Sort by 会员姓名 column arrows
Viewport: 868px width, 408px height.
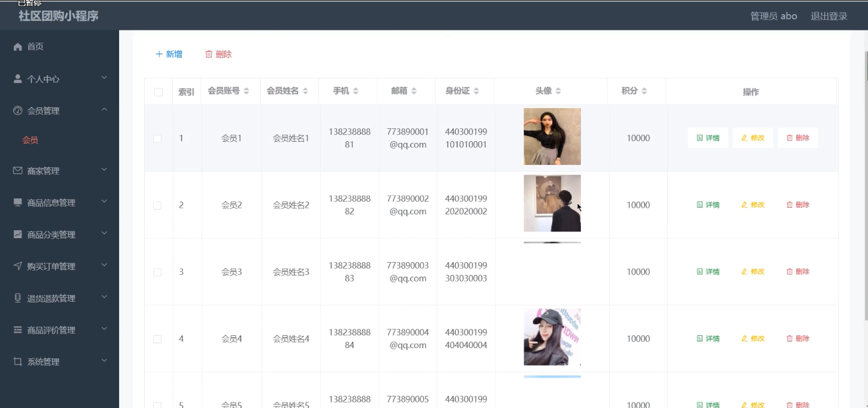click(x=305, y=91)
